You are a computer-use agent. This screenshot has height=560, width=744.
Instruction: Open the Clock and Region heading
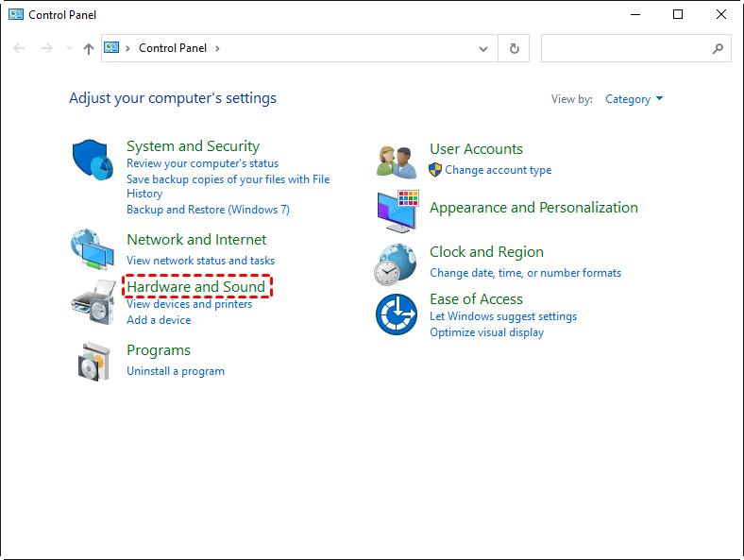[x=487, y=252]
